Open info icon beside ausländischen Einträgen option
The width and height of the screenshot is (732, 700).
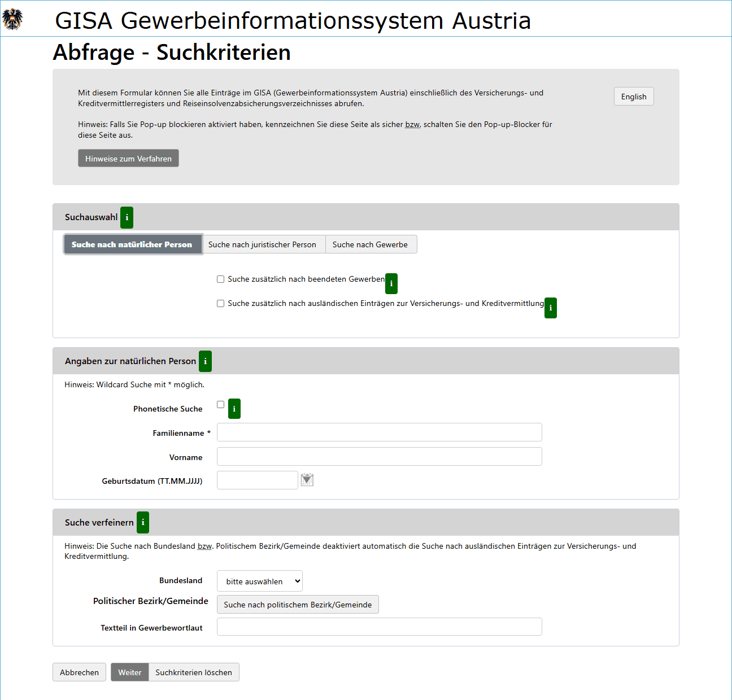click(551, 308)
